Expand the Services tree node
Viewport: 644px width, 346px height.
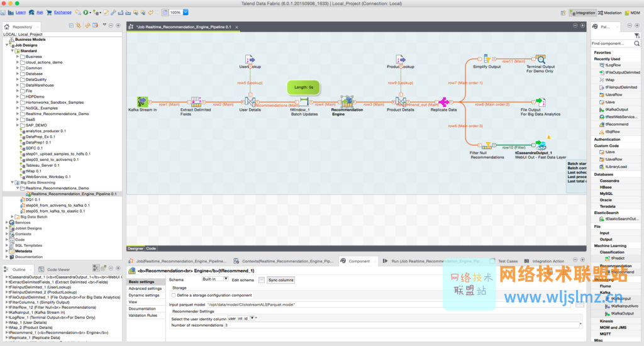point(7,222)
